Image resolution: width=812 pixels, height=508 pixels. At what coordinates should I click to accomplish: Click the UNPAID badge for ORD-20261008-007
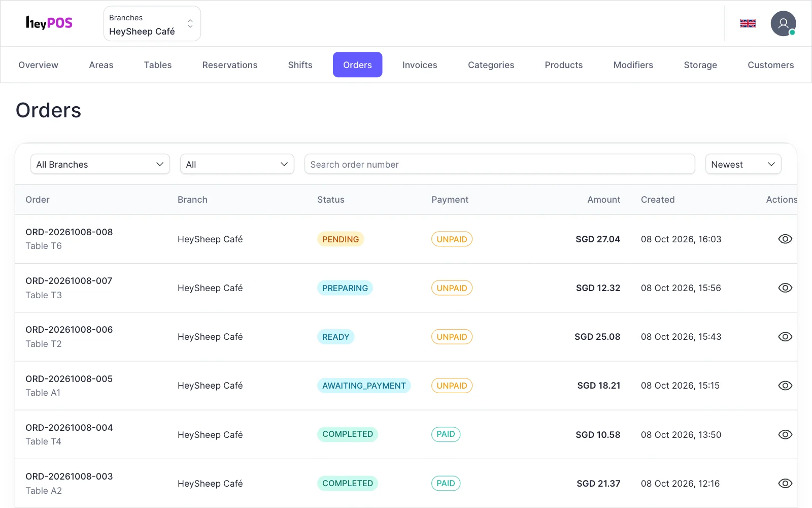(452, 288)
